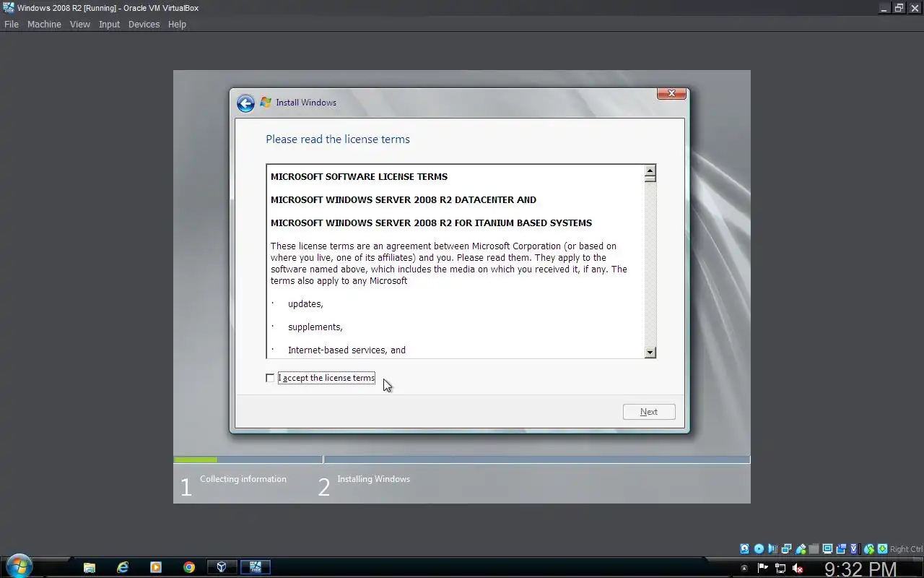Click license text scrollbar up arrow
Image resolution: width=924 pixels, height=578 pixels.
tap(650, 171)
